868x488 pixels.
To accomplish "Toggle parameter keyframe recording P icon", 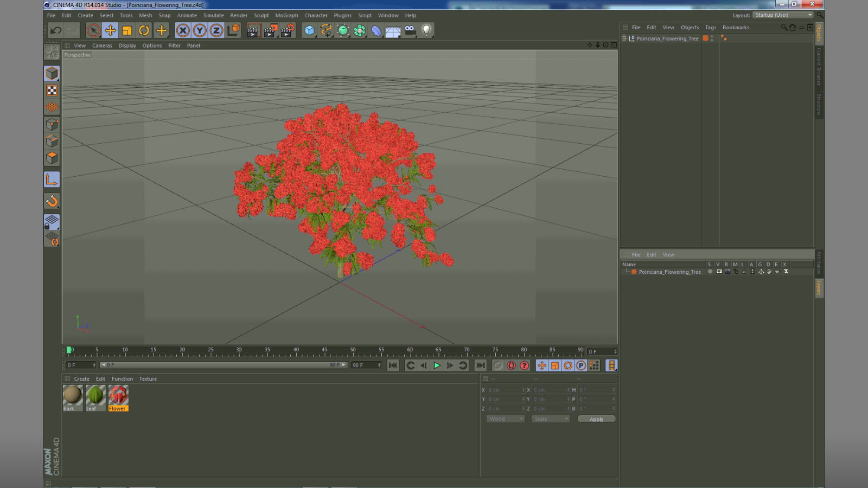I will (x=581, y=365).
